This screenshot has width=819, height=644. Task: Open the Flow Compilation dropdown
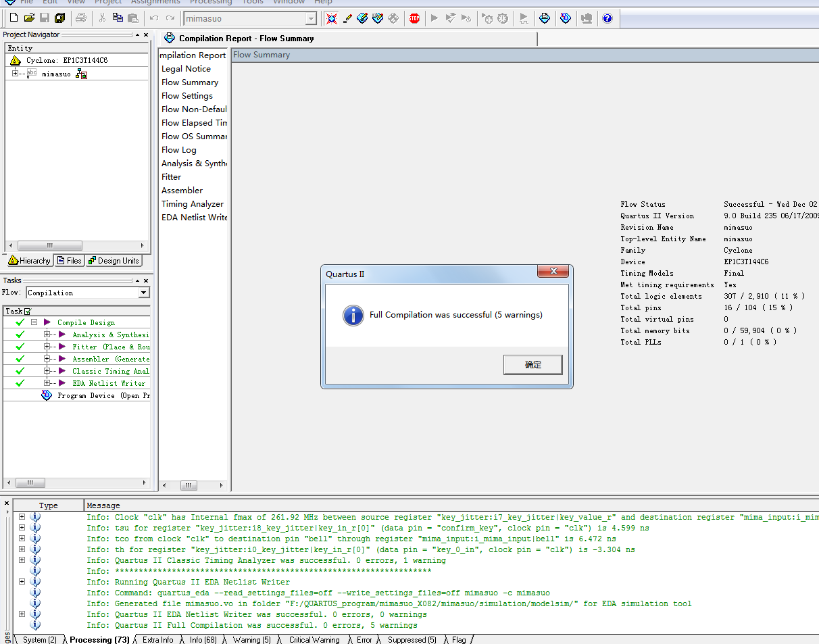[x=143, y=293]
